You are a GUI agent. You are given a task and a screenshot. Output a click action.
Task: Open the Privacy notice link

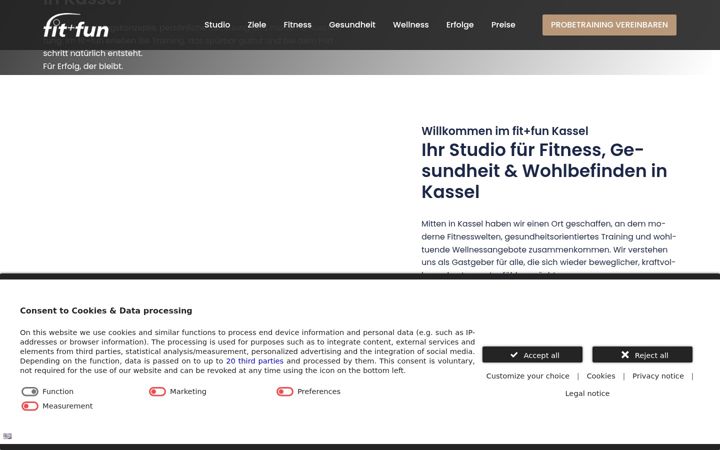658,376
